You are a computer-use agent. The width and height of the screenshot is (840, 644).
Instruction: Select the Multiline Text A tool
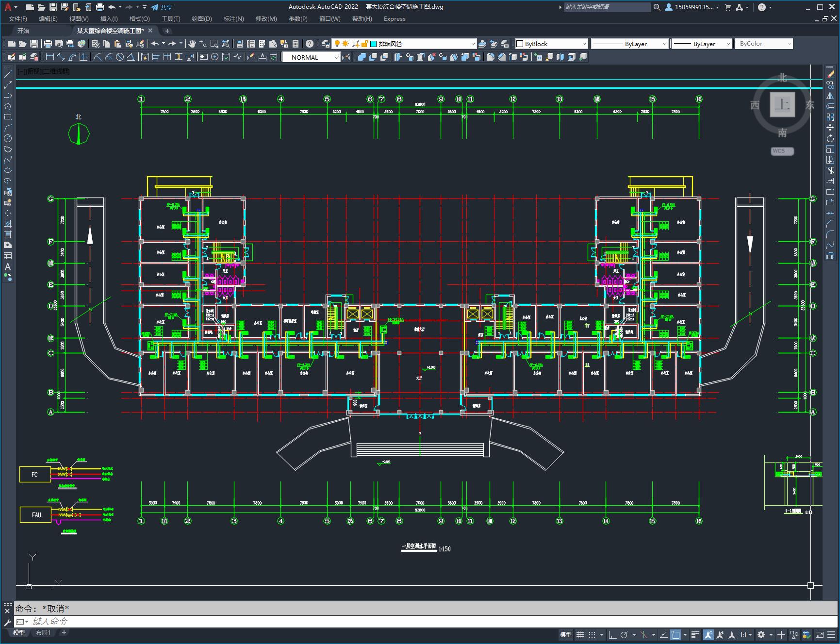click(x=8, y=266)
